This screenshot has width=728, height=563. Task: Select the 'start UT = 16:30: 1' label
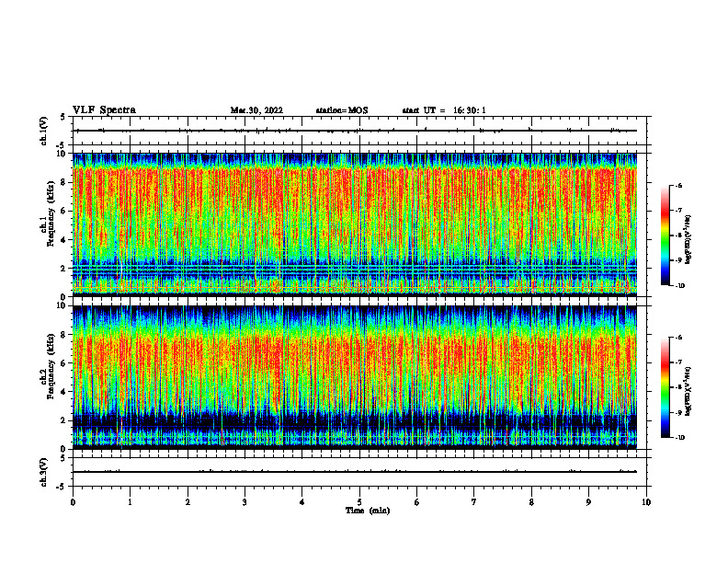(x=444, y=110)
